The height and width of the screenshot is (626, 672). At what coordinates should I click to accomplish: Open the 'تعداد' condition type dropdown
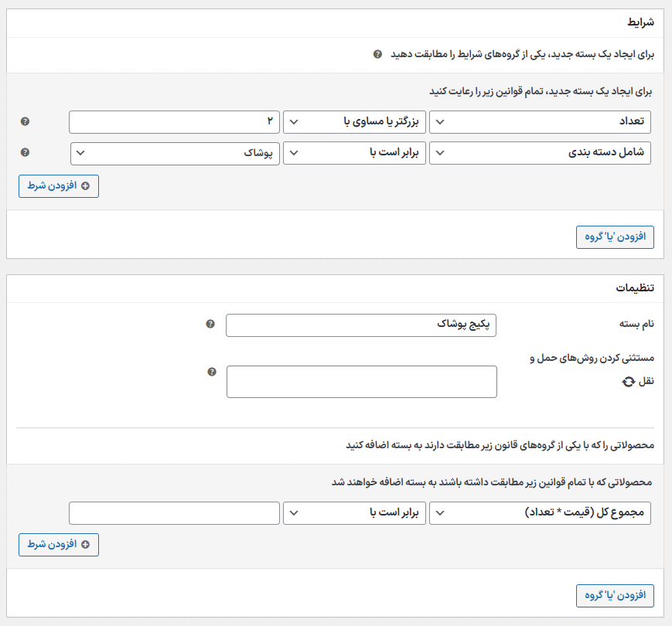[540, 122]
